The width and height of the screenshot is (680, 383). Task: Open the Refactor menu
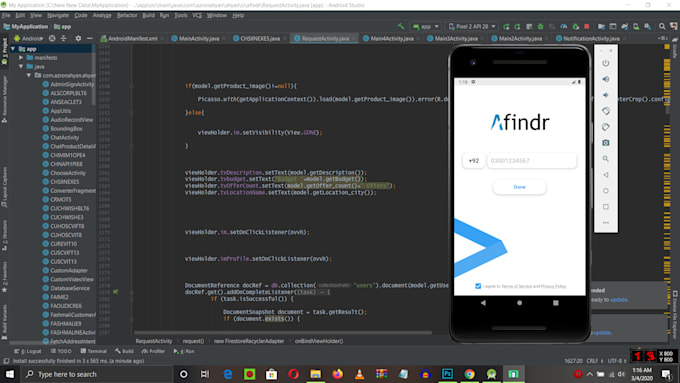tap(127, 15)
